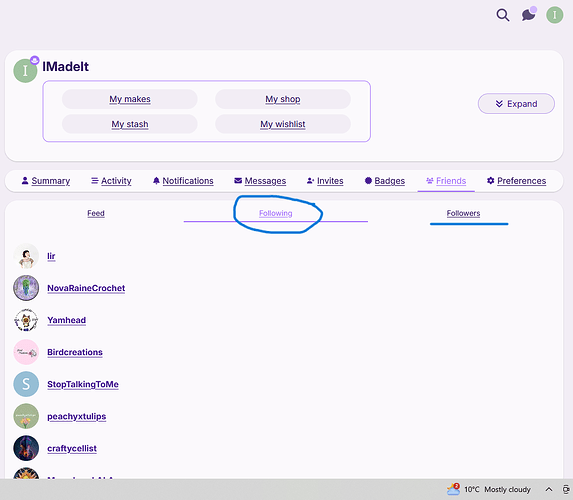The image size is (573, 500).
Task: Click the crown badge on IMadeIt avatar
Action: pyautogui.click(x=35, y=60)
